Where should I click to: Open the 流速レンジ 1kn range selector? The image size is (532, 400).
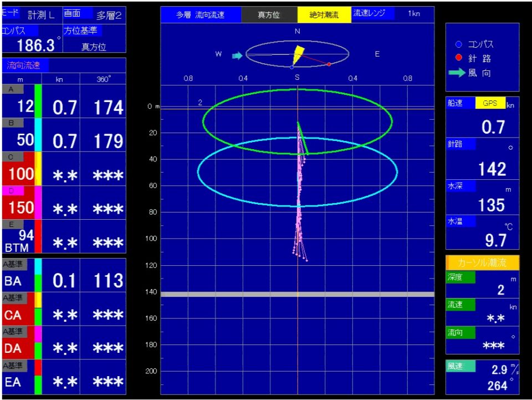[x=392, y=14]
